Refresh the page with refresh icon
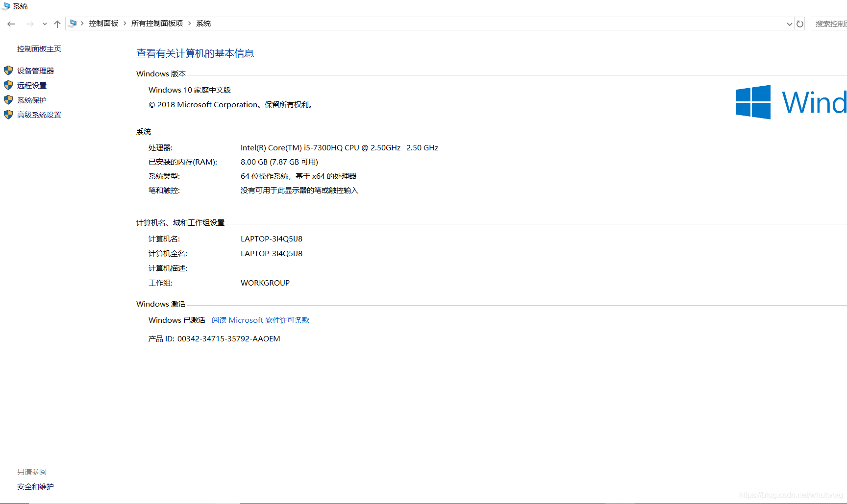Viewport: 847px width, 504px height. pos(800,24)
